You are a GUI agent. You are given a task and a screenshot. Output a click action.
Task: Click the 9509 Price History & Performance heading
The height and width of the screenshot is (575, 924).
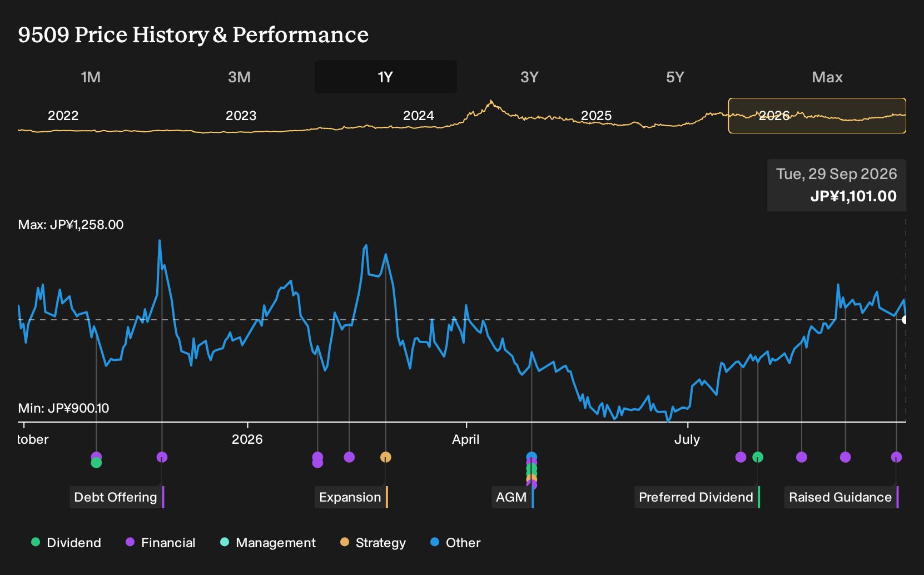(x=193, y=34)
